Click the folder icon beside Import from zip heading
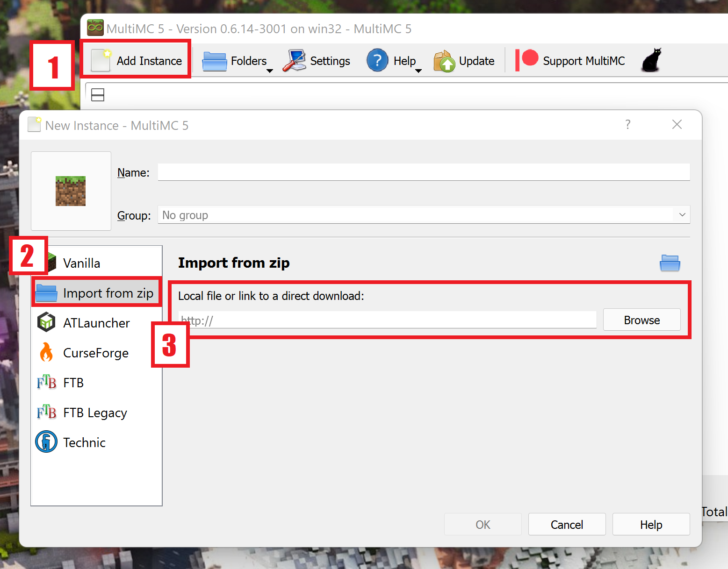Viewport: 728px width, 569px height. pos(670,263)
